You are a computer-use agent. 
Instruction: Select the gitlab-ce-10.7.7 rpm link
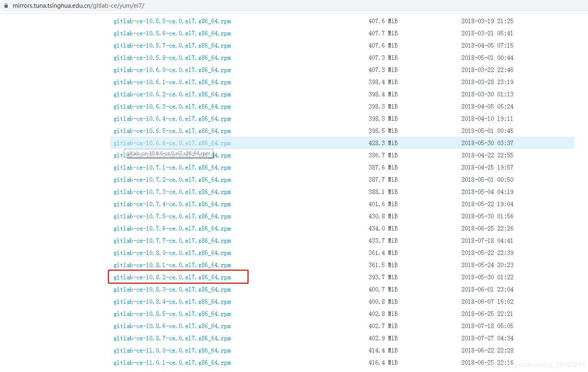172,241
